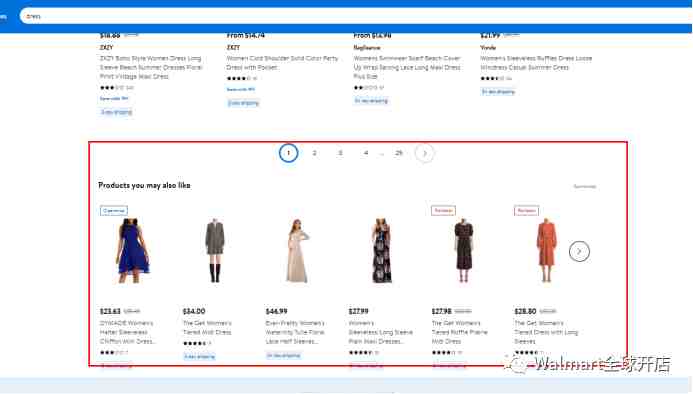Click the blue link under ZXZY Boho rating
The height and width of the screenshot is (394, 693).
[114, 99]
